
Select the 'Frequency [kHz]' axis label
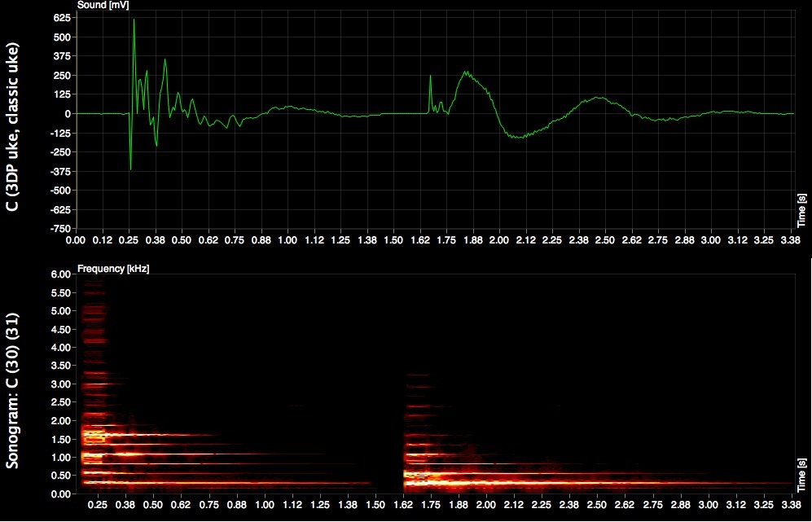[113, 268]
